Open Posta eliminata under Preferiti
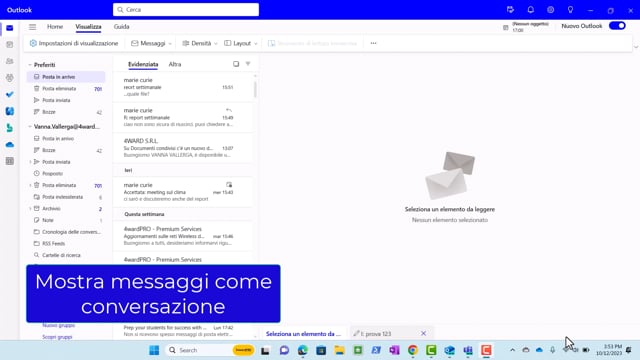640x360 pixels. click(66, 89)
